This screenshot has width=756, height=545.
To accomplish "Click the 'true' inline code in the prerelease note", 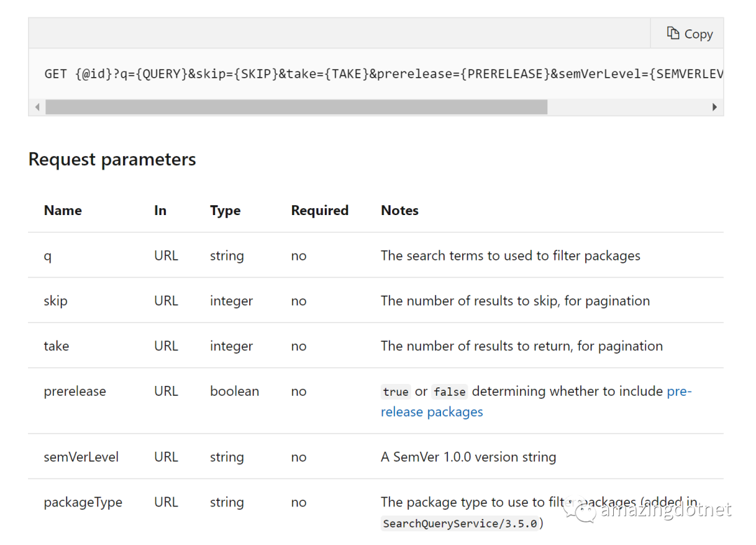I will coord(395,392).
